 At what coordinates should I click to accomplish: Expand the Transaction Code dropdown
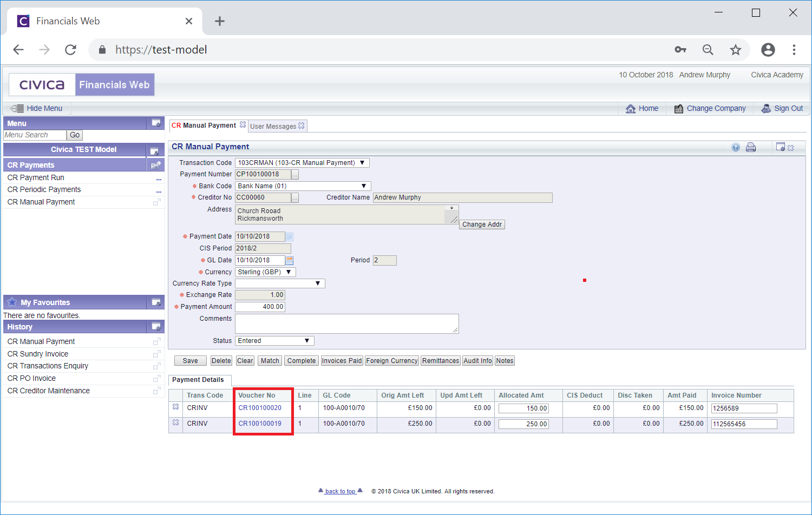[x=362, y=163]
